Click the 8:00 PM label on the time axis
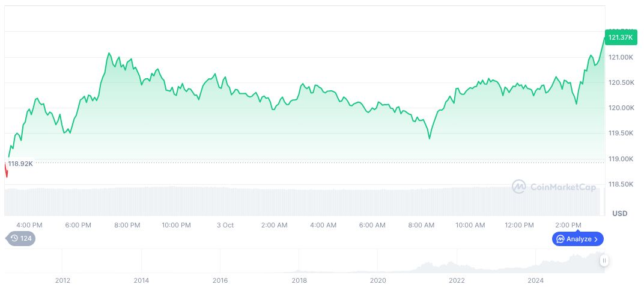The width and height of the screenshot is (644, 287). point(127,225)
